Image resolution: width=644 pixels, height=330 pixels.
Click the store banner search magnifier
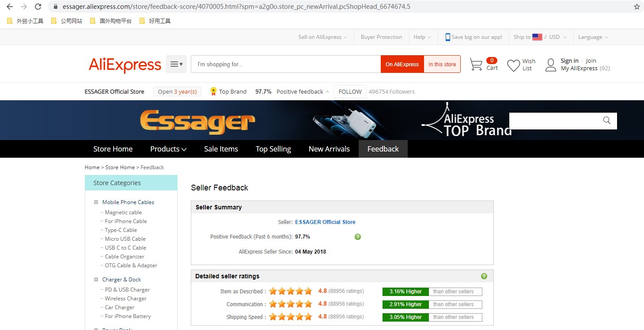click(606, 121)
